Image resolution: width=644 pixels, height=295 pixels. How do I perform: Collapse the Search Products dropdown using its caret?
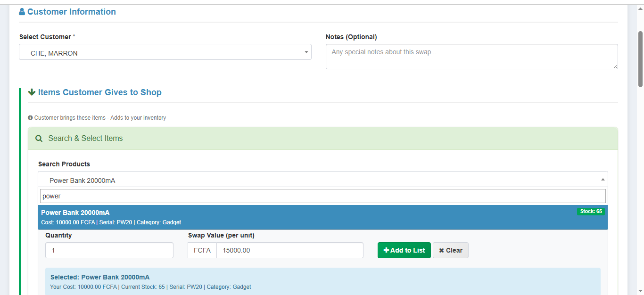point(603,179)
